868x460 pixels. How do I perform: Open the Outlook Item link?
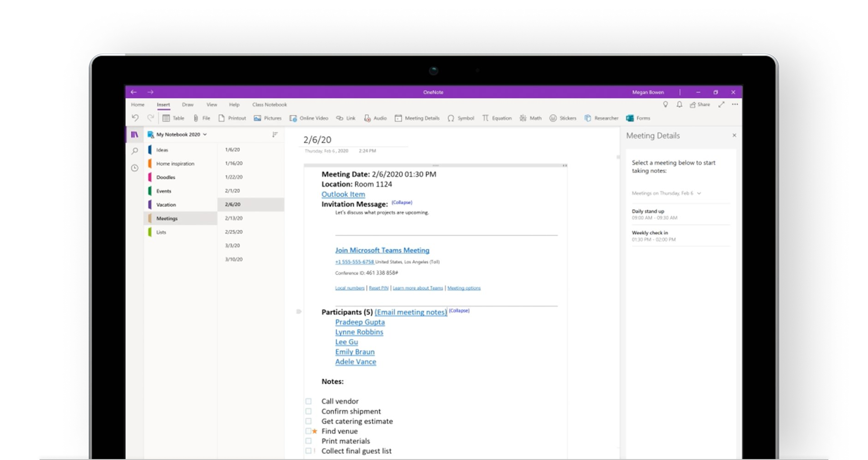tap(343, 194)
